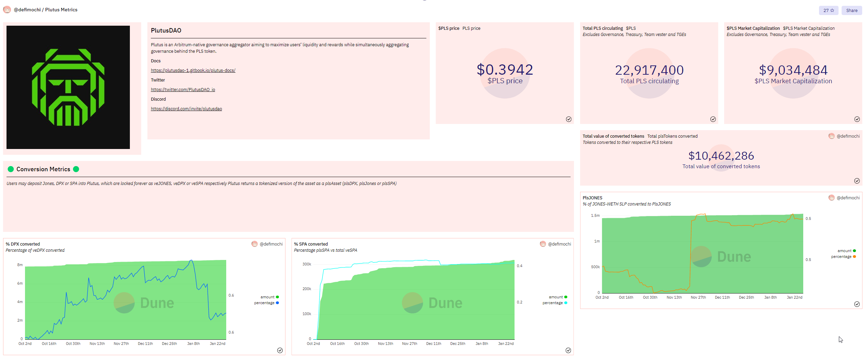
Task: Open the PlutusDAO Twitter link
Action: click(x=183, y=90)
